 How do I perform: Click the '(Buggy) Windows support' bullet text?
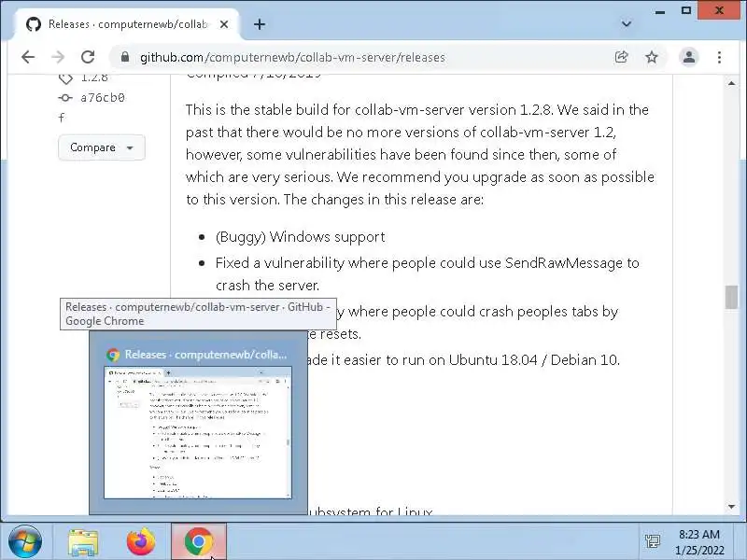point(300,237)
